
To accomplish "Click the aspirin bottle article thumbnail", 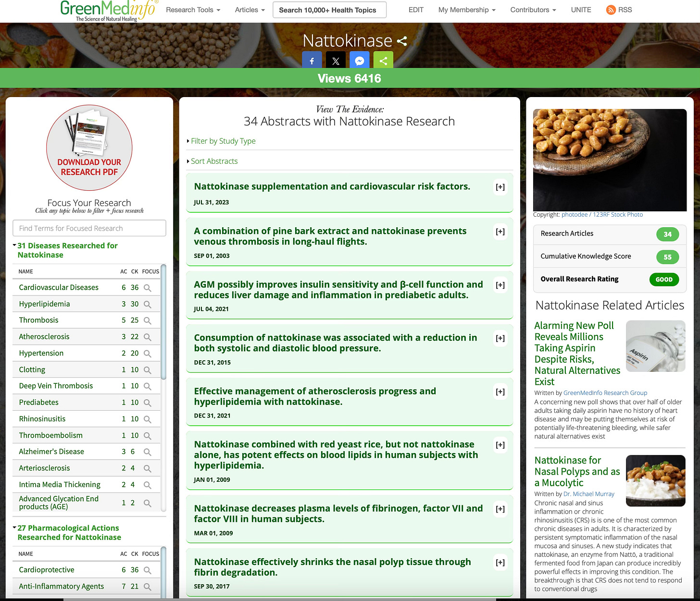I will coord(655,346).
